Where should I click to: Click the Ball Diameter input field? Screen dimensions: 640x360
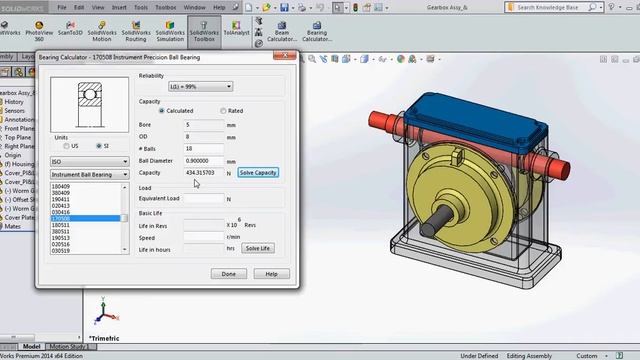click(204, 161)
